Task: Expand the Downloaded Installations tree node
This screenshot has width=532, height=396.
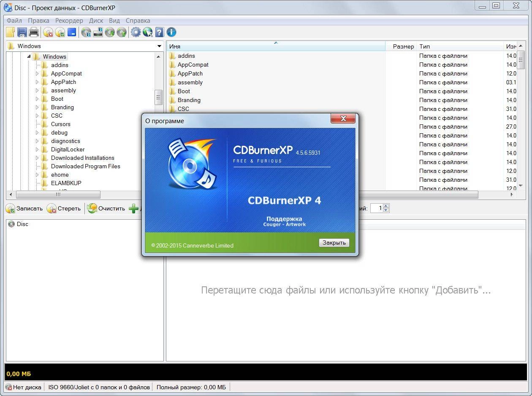Action: (x=37, y=158)
